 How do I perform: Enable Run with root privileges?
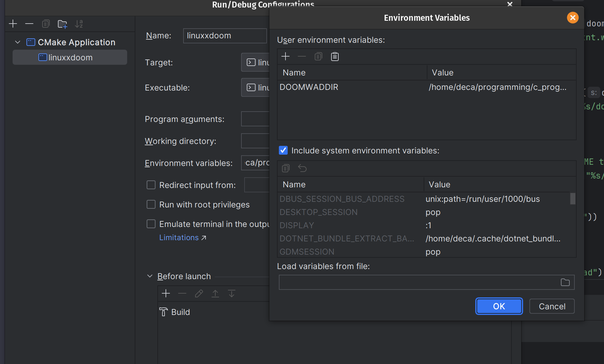click(151, 204)
